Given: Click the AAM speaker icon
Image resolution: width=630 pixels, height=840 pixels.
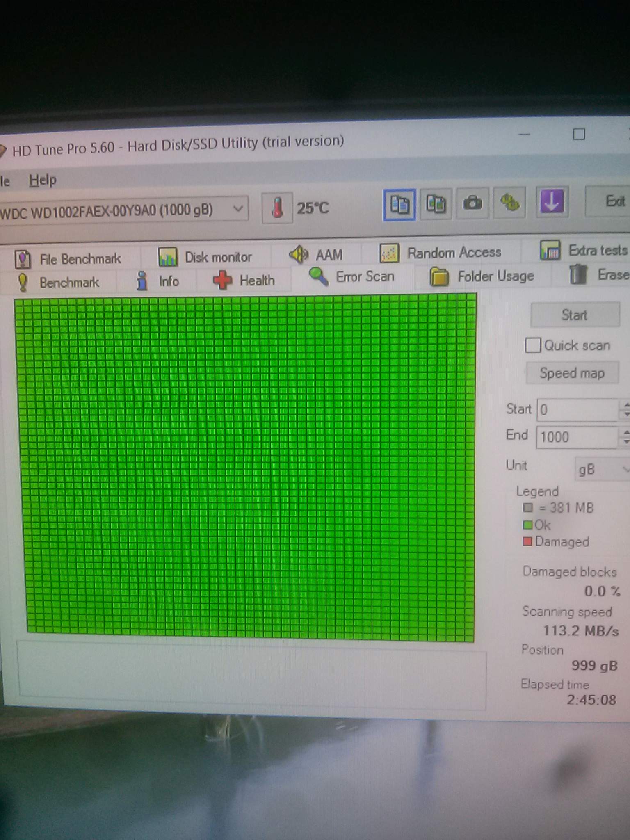Looking at the screenshot, I should [x=299, y=254].
